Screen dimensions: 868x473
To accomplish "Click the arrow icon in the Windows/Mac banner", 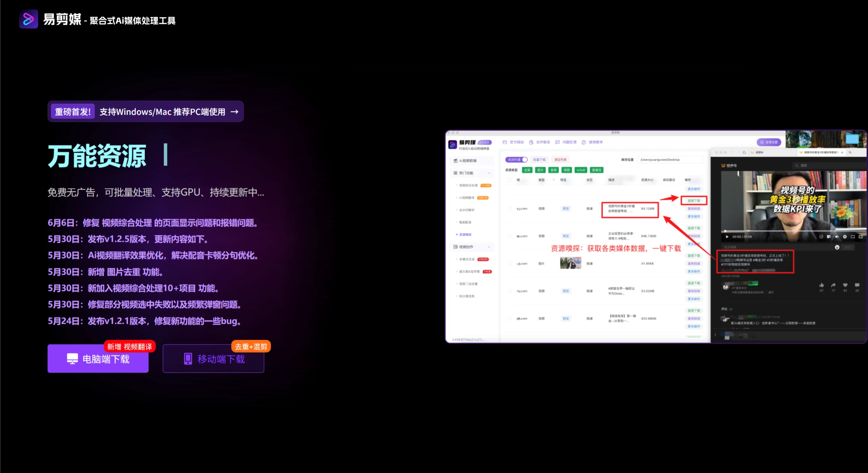I will [234, 112].
